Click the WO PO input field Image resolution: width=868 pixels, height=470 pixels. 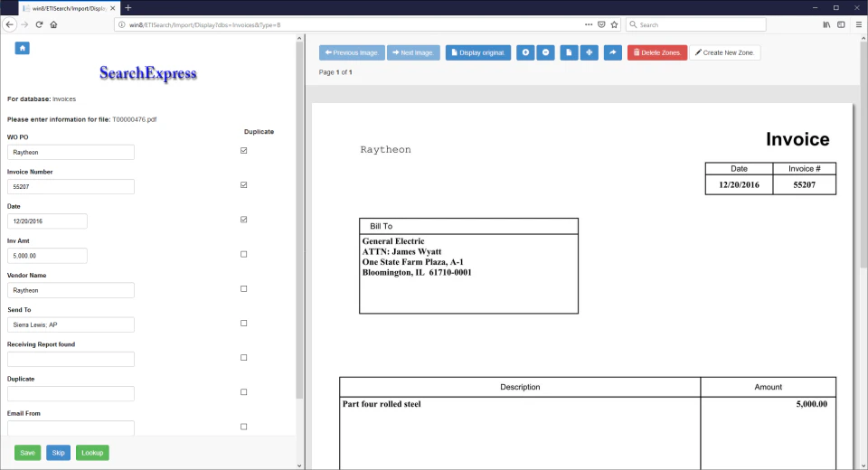[71, 152]
